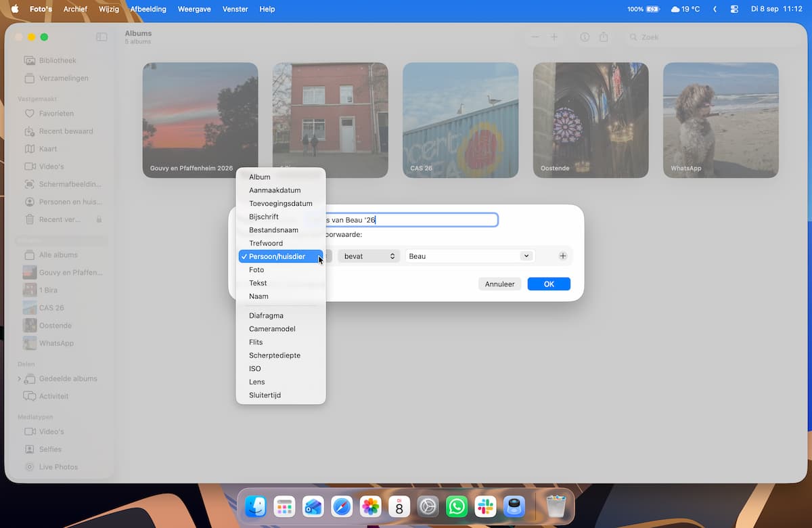Open the Slack app in the Dock
Screen dimensions: 812x528
(x=485, y=506)
